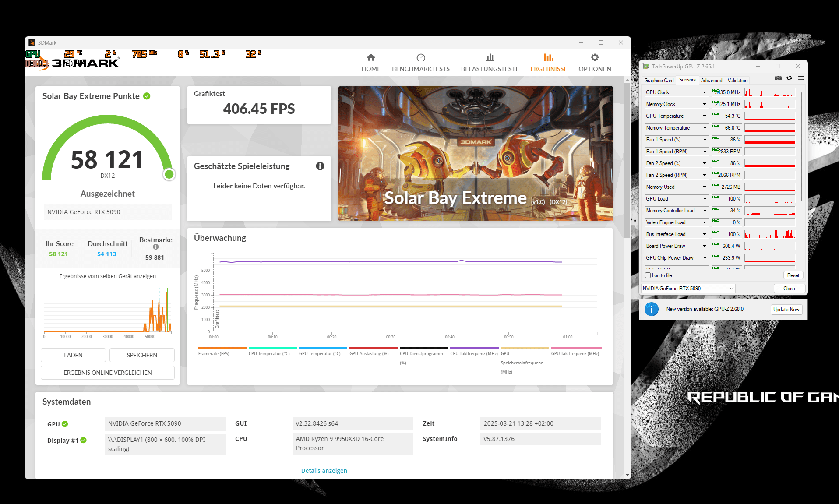This screenshot has height=504, width=839.
Task: Click the info icon under Bestmarke
Action: pos(155,247)
